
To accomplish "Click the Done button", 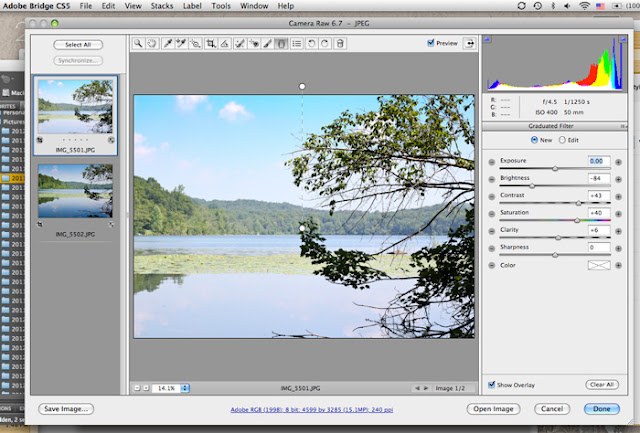I will (602, 409).
